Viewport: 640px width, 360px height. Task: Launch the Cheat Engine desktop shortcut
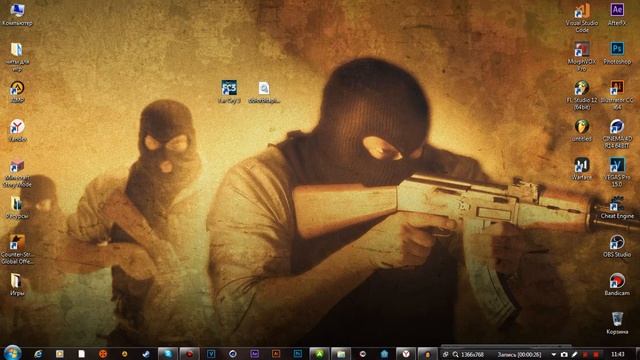click(617, 207)
